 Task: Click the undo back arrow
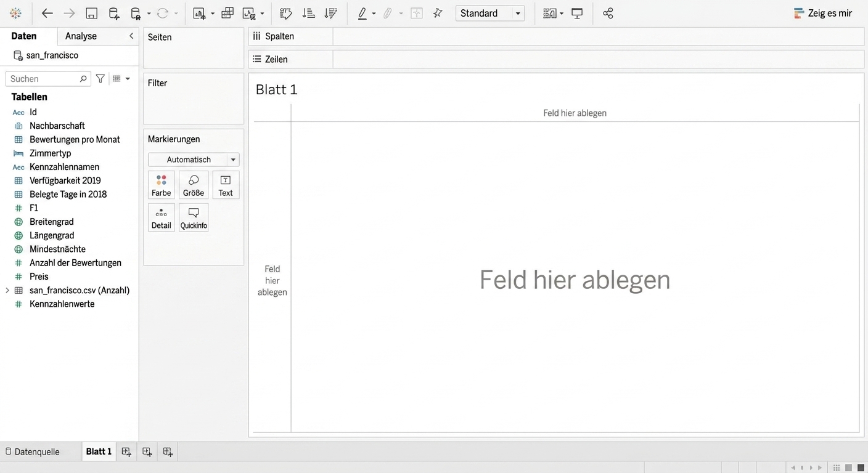(x=47, y=13)
